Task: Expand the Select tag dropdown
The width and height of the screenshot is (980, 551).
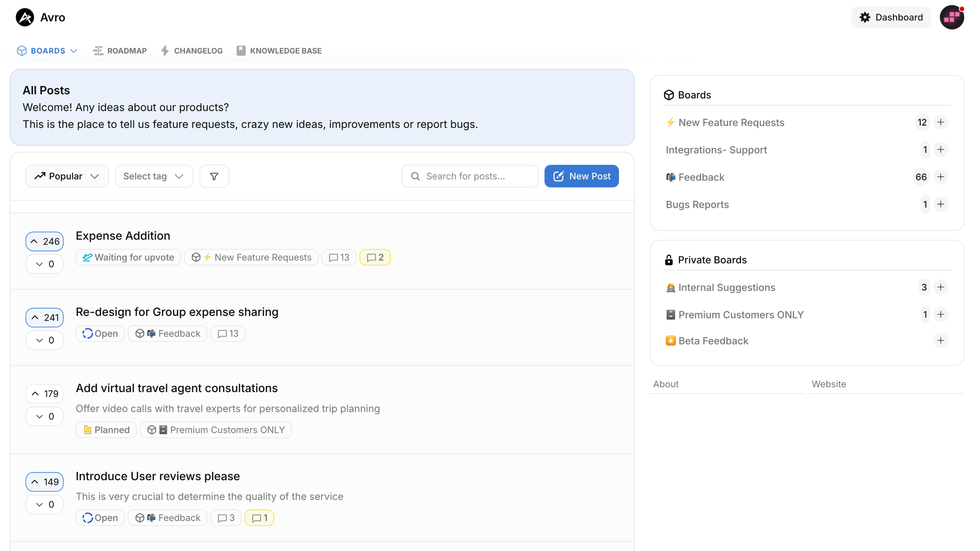Action: (x=154, y=176)
